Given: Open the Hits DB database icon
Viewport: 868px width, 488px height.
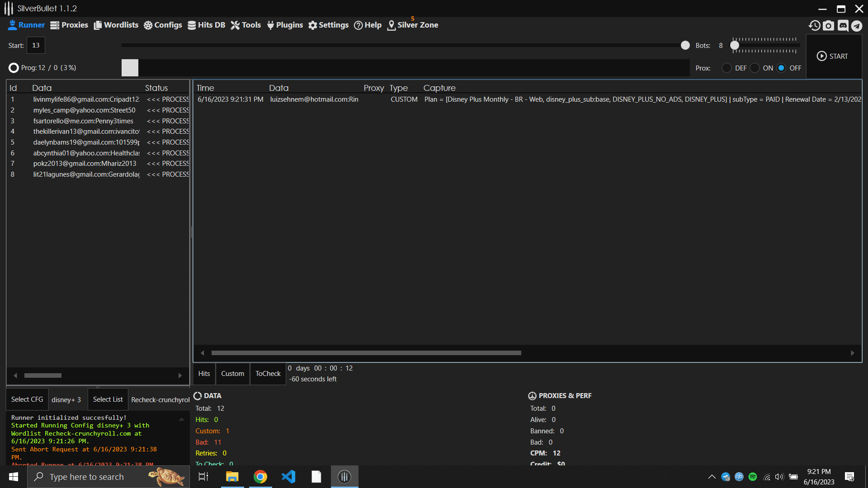Looking at the screenshot, I should click(x=192, y=25).
